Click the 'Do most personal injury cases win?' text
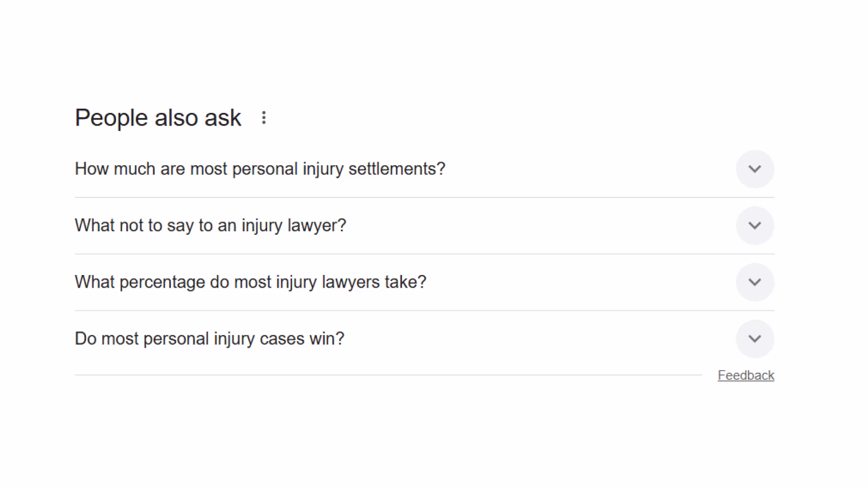Viewport: 868px width, 488px height. 209,339
